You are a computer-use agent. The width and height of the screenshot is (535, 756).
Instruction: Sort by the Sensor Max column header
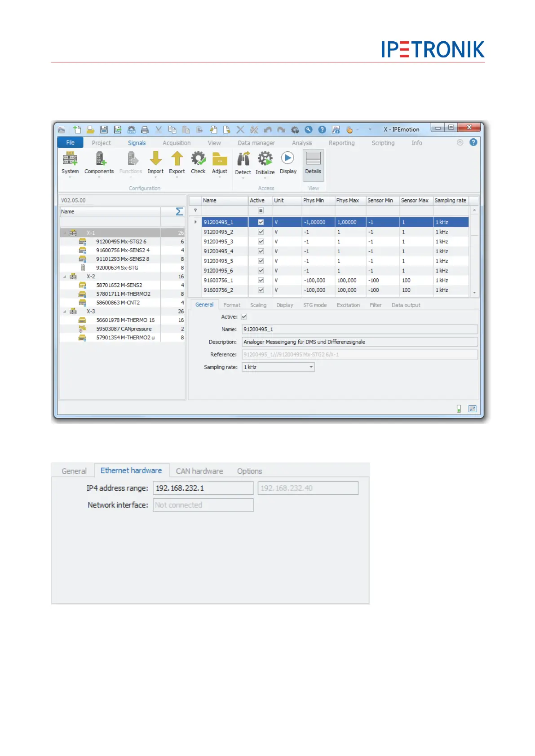pyautogui.click(x=416, y=200)
